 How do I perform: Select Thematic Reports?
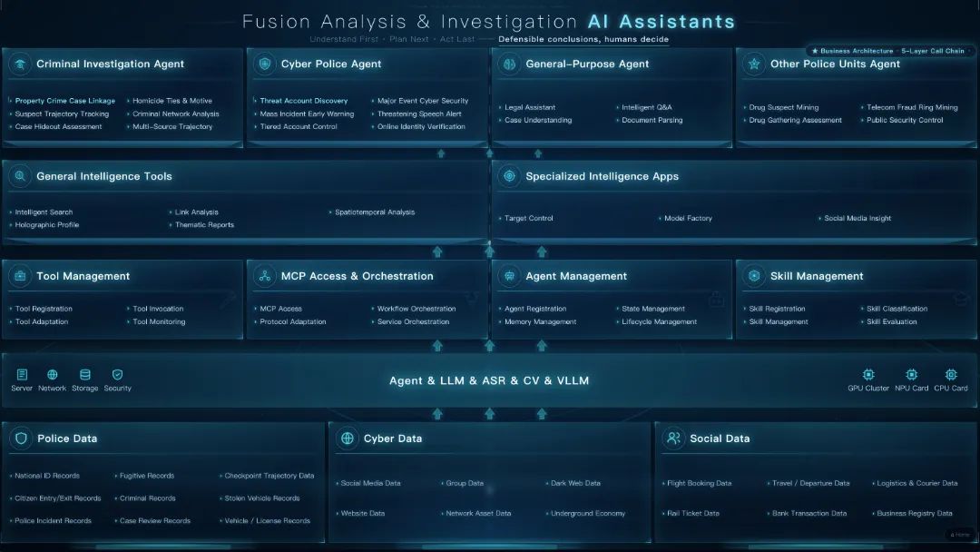(204, 225)
